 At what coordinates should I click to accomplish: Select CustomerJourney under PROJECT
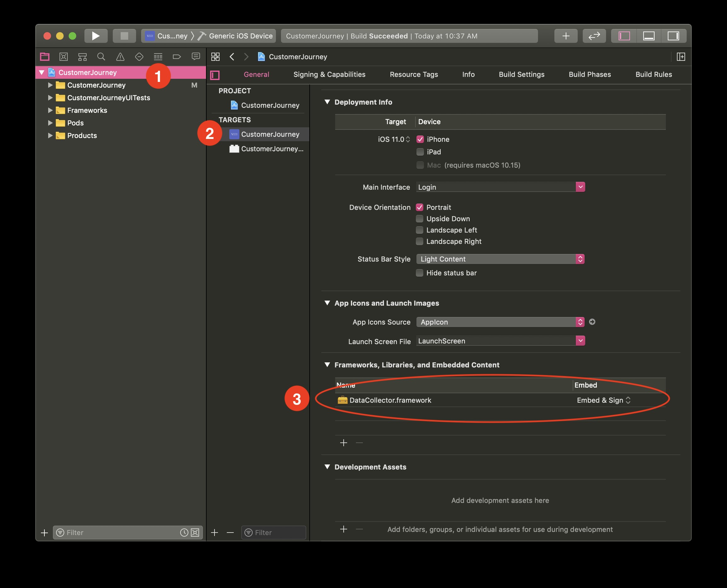[270, 105]
